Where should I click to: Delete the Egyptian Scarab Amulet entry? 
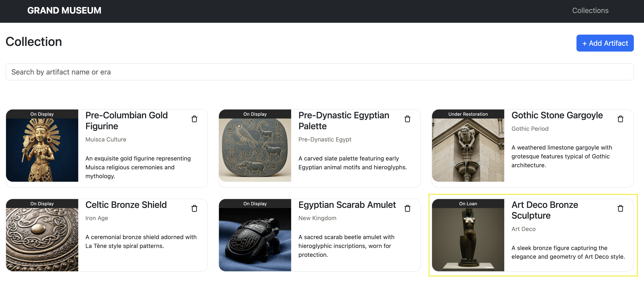407,208
